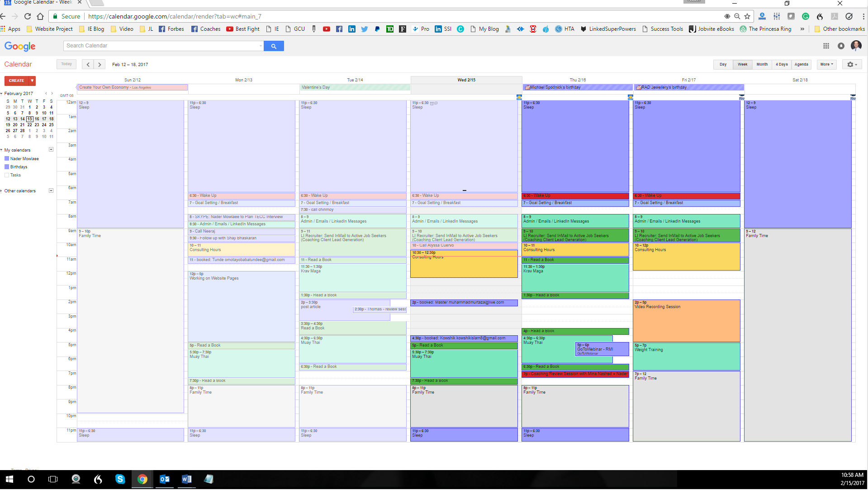
Task: Open the Grammarly browser extension
Action: click(805, 16)
